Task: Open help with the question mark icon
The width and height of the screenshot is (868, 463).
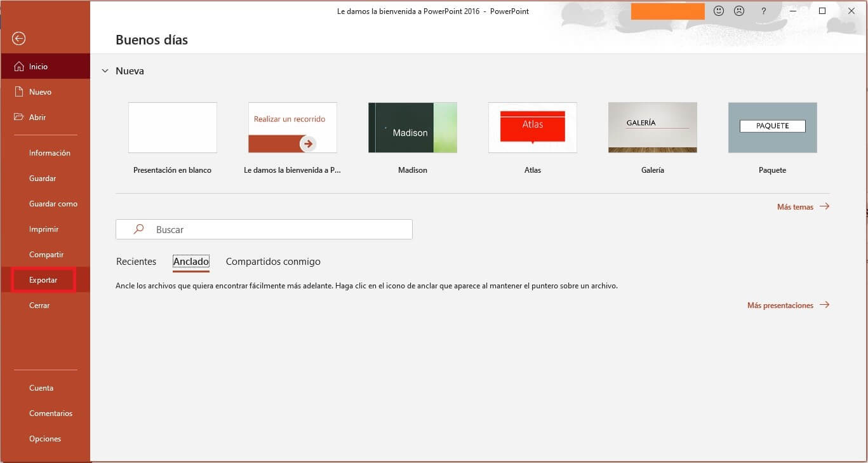Action: click(763, 11)
